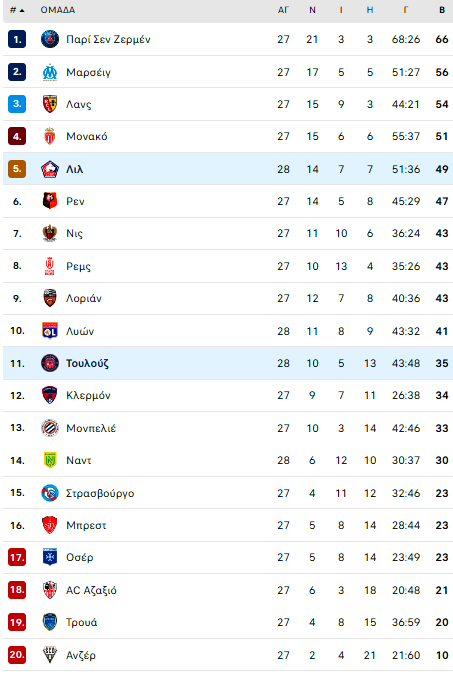Select the Lyon OL crest
Viewport: 453px width, 675px height.
tap(50, 331)
